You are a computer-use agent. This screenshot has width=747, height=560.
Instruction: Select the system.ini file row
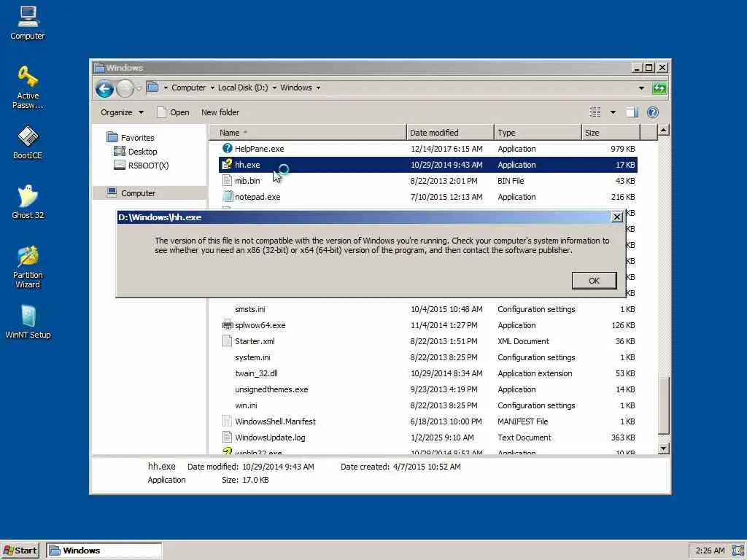pyautogui.click(x=427, y=357)
